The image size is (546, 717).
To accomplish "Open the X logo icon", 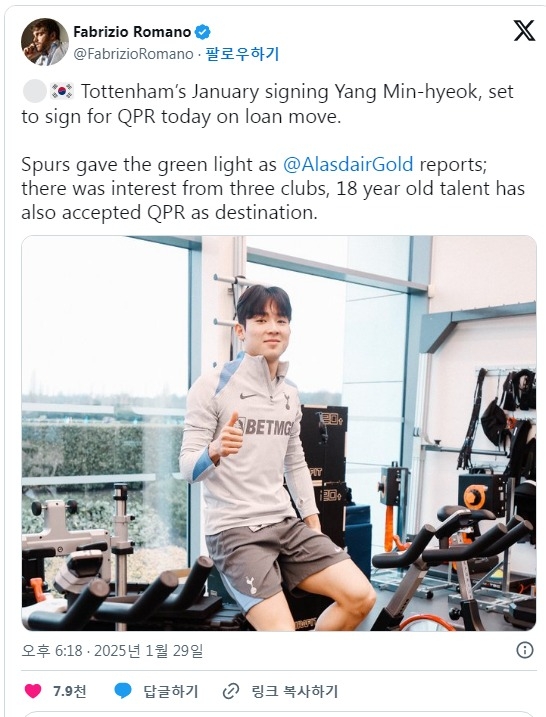I will [x=524, y=31].
